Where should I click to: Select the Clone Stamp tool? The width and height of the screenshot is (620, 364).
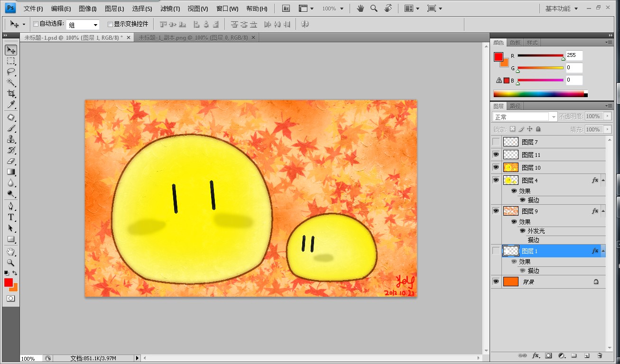pos(11,139)
